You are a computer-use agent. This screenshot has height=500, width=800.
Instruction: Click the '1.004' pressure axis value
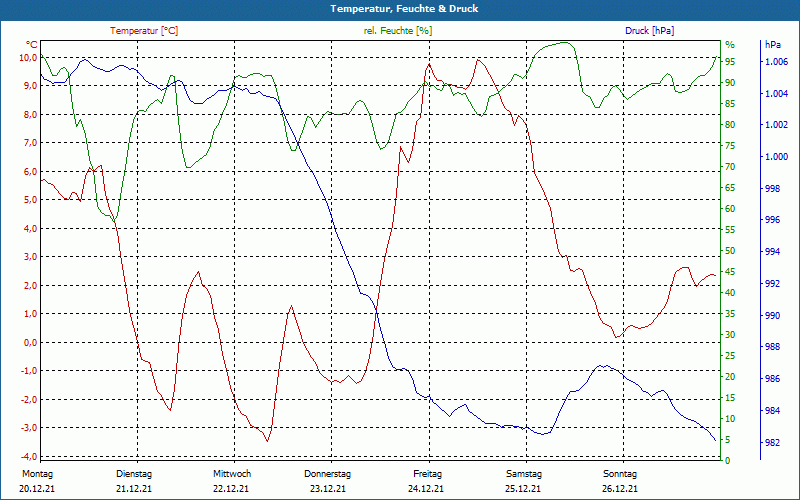pos(777,93)
